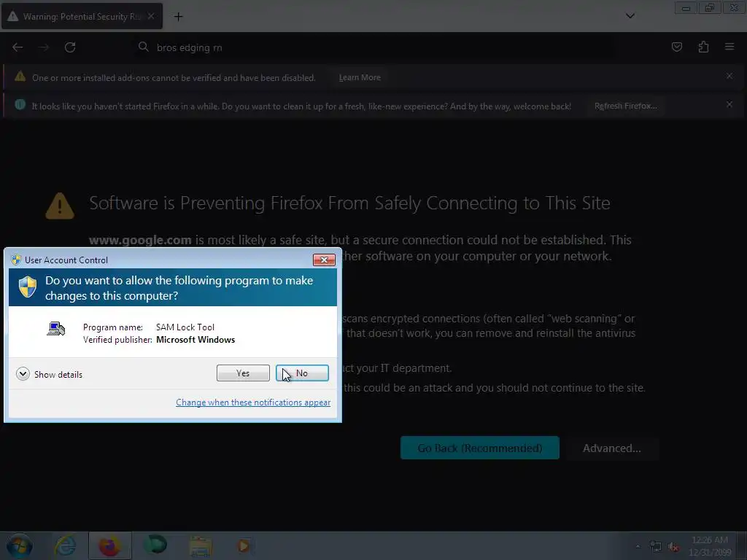Click Yes in User Account Control dialog
This screenshot has height=560, width=747.
[243, 373]
